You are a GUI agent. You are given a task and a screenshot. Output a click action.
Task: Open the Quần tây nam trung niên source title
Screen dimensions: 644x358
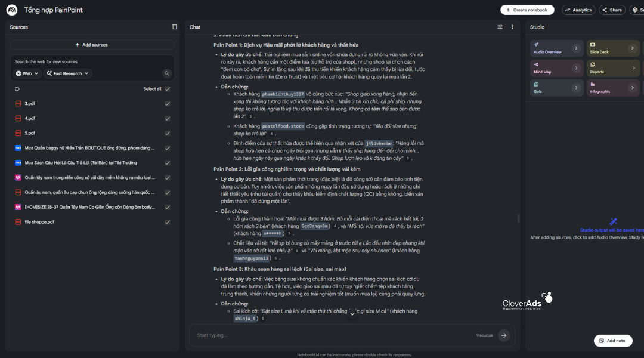tap(90, 178)
